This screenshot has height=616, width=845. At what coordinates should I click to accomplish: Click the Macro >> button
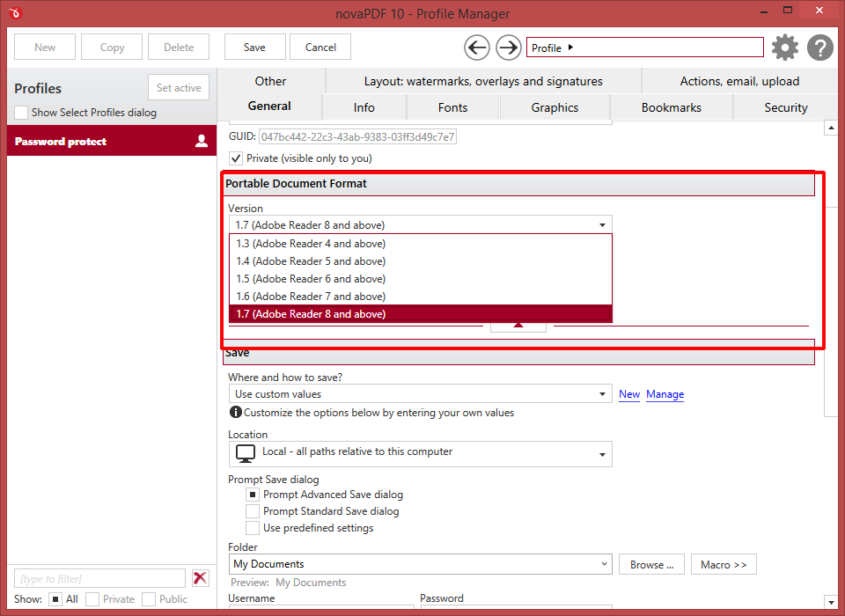pyautogui.click(x=724, y=564)
